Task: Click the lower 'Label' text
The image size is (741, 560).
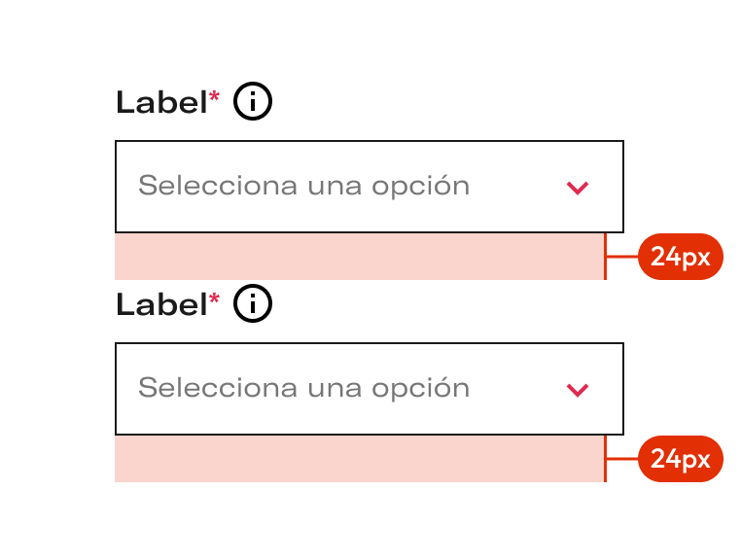Action: tap(162, 304)
